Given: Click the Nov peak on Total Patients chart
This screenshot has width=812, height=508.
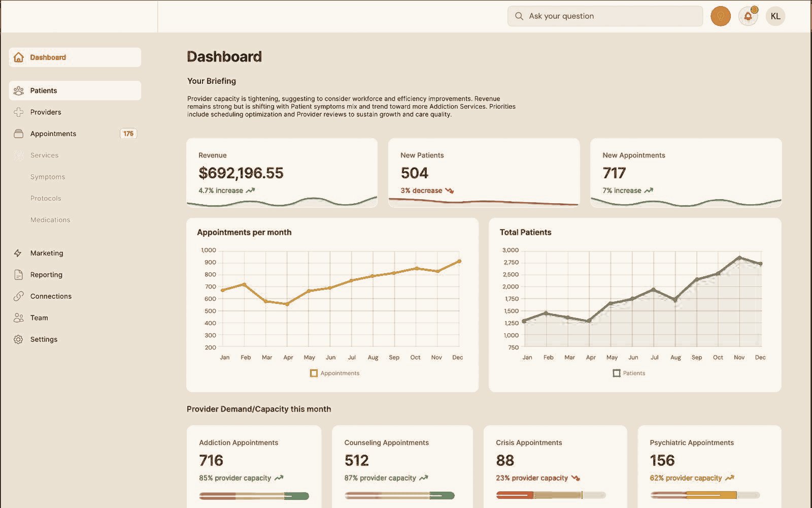Looking at the screenshot, I should 739,258.
